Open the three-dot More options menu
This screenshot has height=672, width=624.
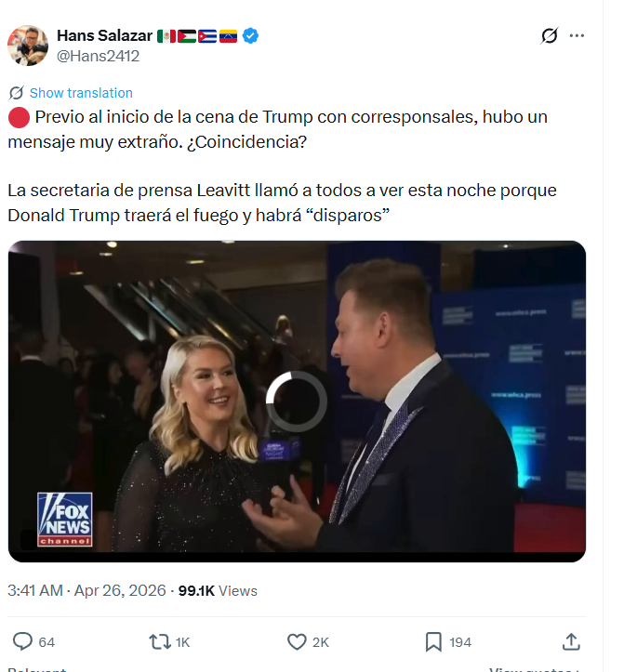(x=577, y=36)
